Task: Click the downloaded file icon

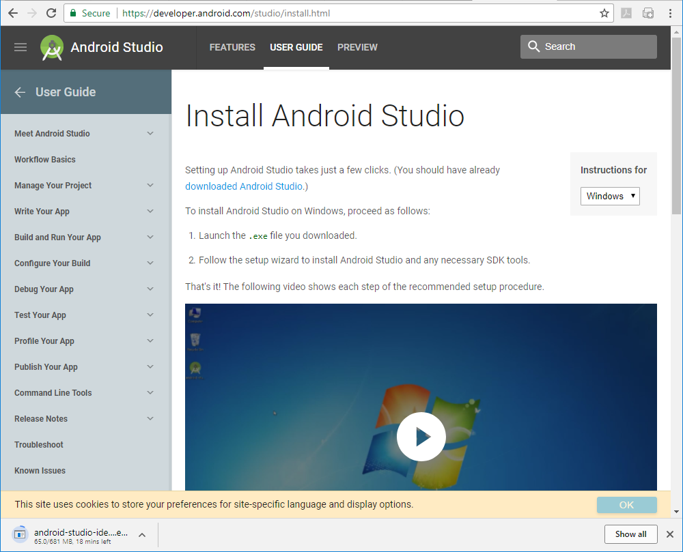Action: tap(20, 534)
